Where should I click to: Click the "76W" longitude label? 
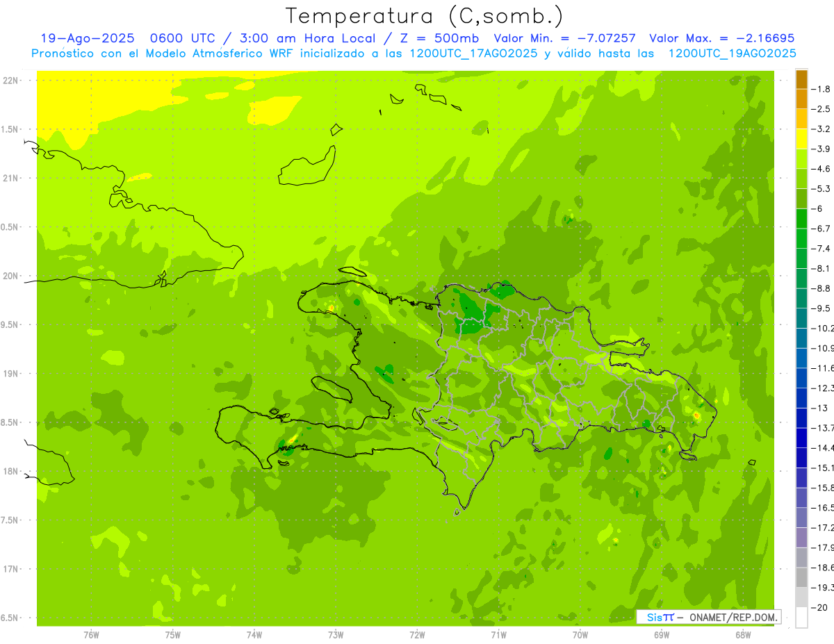91,635
